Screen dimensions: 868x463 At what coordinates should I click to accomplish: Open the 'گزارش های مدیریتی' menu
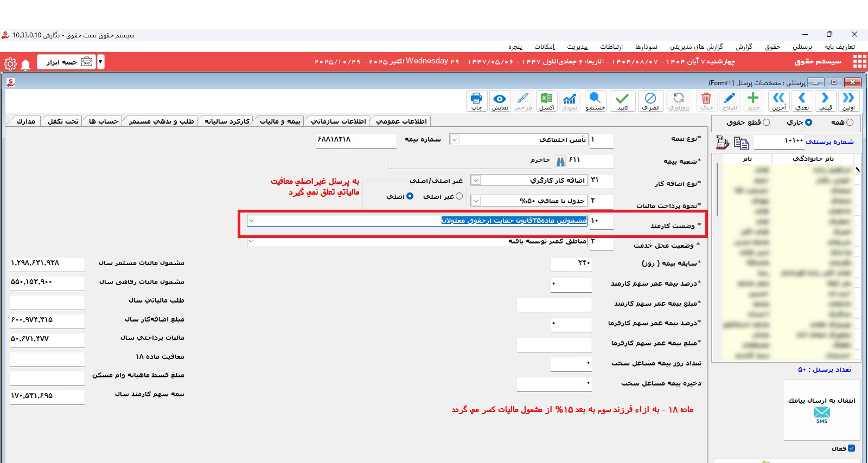[696, 47]
